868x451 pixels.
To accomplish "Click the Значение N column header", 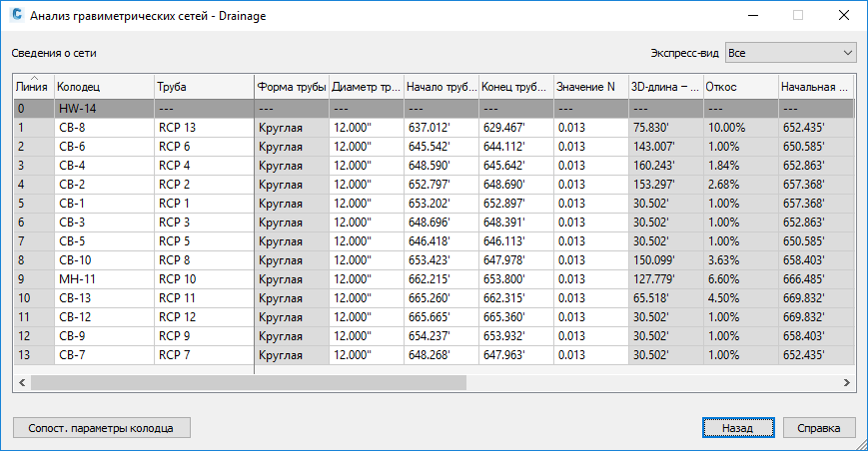I will (590, 87).
